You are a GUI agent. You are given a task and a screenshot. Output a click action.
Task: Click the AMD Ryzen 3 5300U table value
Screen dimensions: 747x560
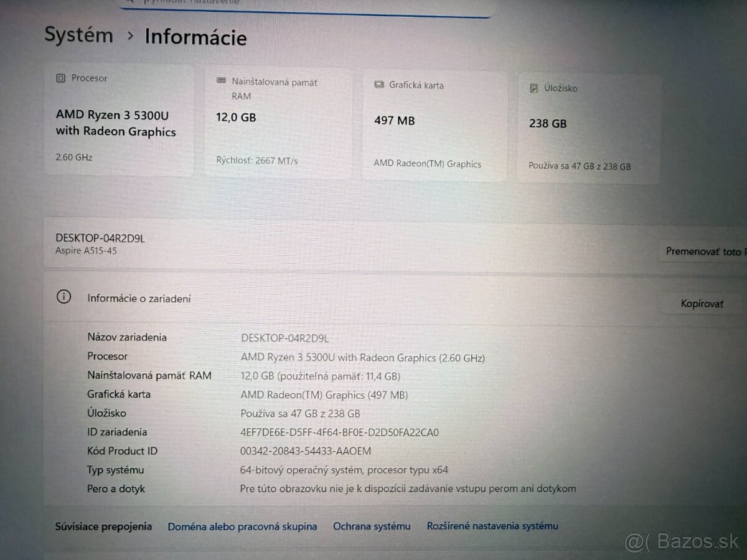coord(363,358)
